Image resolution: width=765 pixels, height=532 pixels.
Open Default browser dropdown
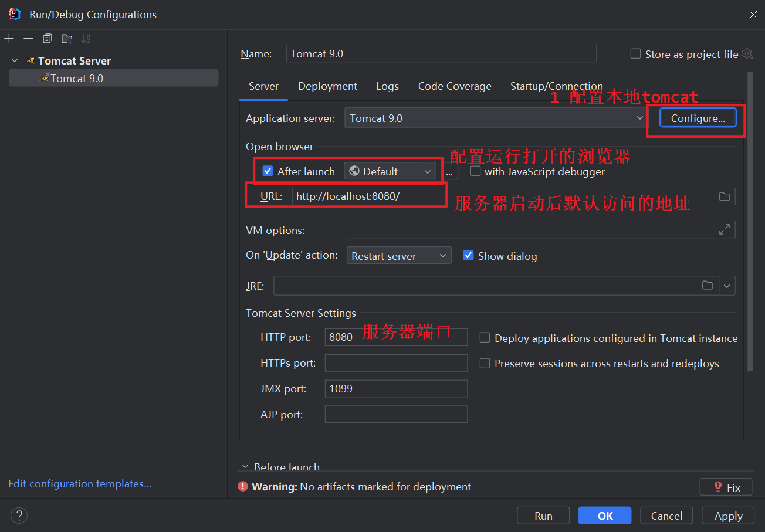[x=390, y=171]
